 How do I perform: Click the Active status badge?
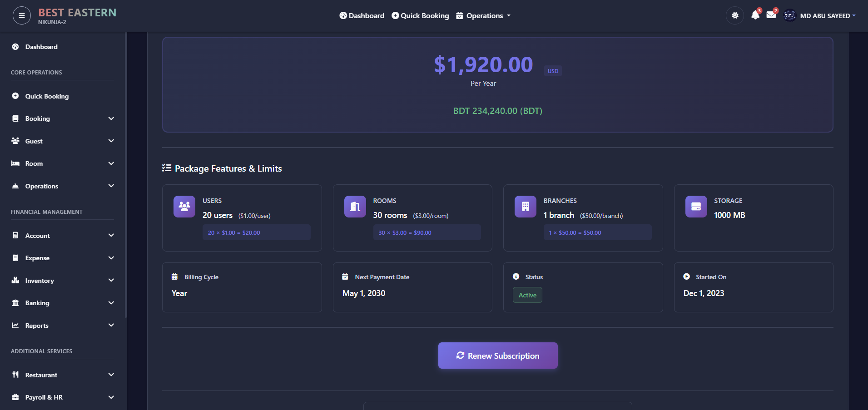tap(527, 295)
